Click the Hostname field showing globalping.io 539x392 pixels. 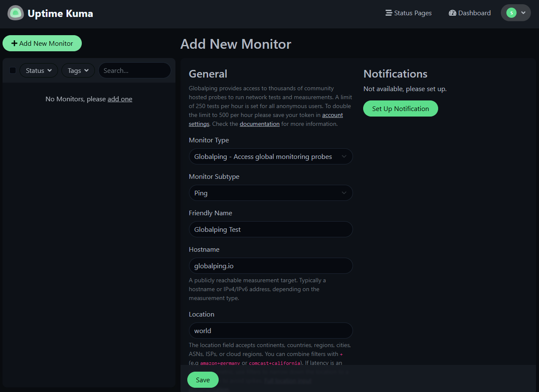coord(271,266)
